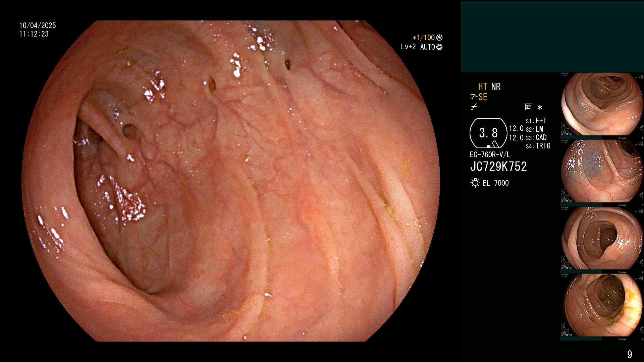Viewport: 644px width, 362px height.
Task: Click the S4: TRIG switch assignment
Action: [x=538, y=146]
